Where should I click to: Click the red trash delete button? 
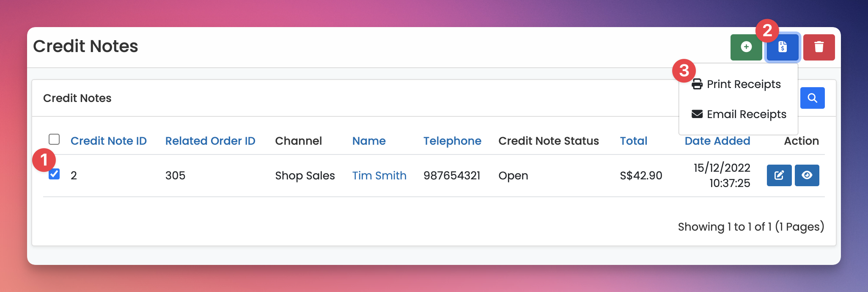coord(819,47)
